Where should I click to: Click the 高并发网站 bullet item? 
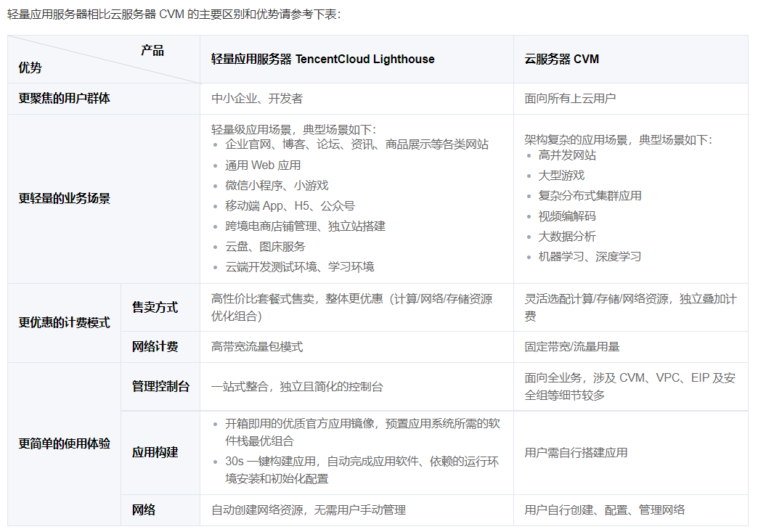(567, 155)
